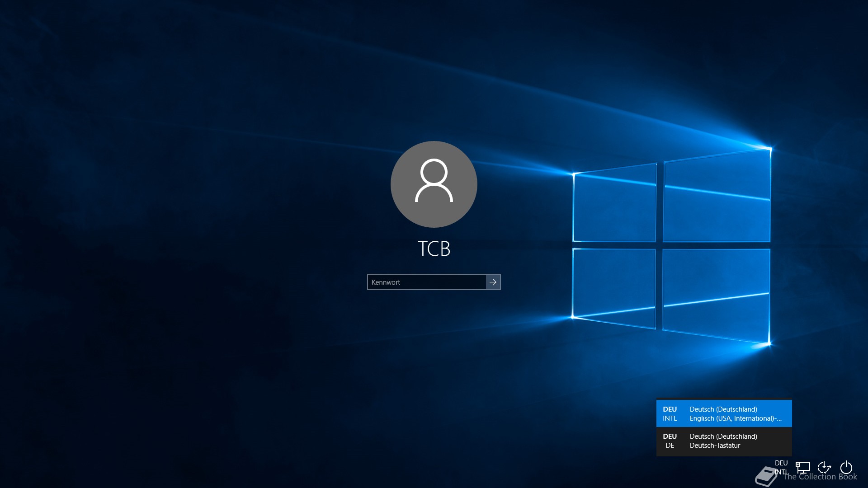Open the Ease of Access icon
The height and width of the screenshot is (488, 868).
[825, 468]
